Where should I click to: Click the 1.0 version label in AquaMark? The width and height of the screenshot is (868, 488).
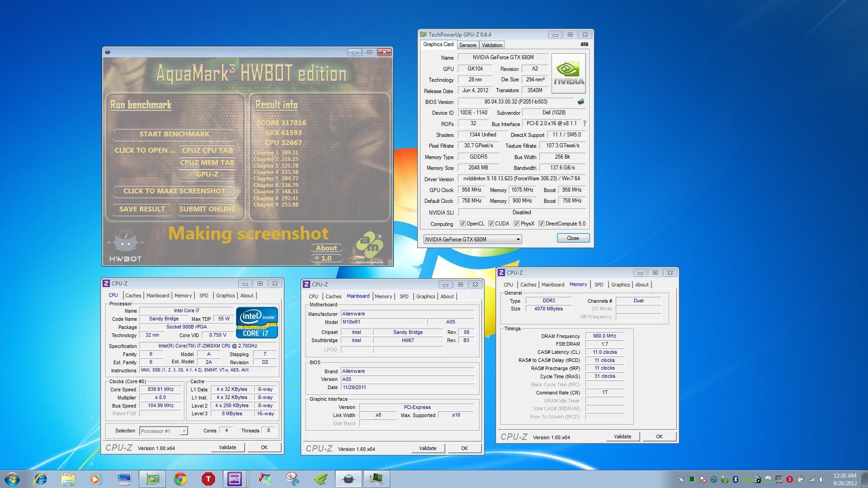tap(326, 258)
